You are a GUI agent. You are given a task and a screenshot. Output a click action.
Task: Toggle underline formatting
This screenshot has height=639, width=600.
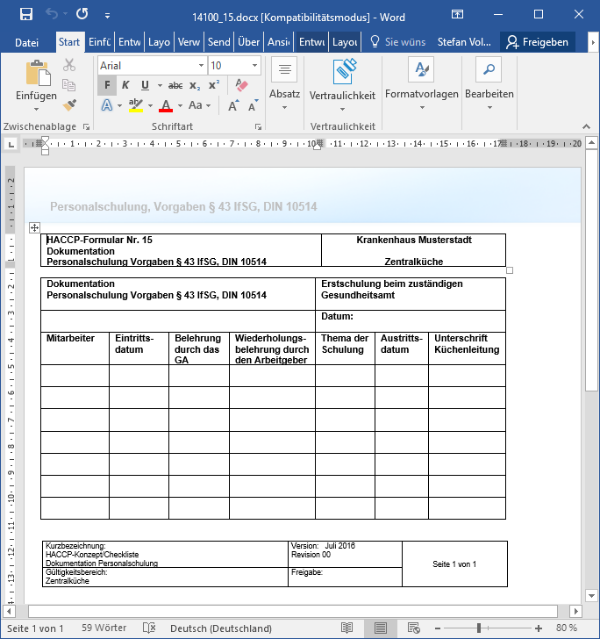[x=145, y=85]
